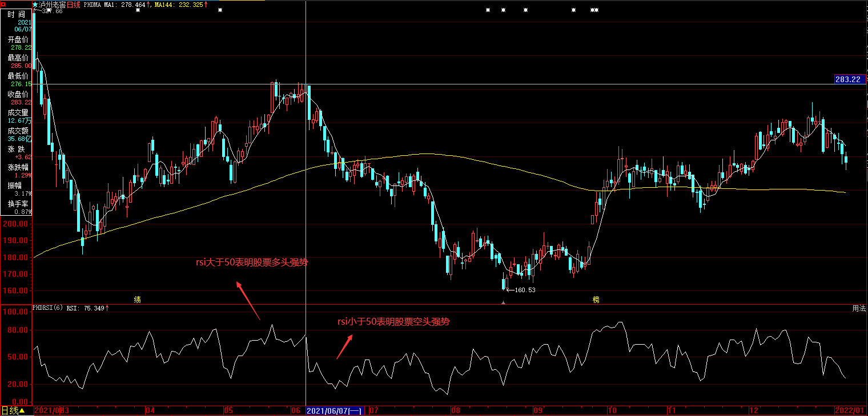The width and height of the screenshot is (868, 416).
Task: Click the 04 month label on date axis
Action: click(x=151, y=410)
